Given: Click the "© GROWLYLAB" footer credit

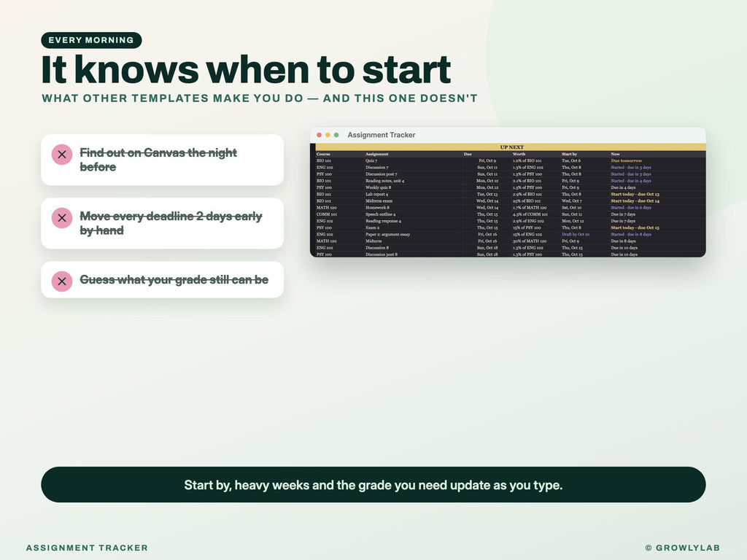Looking at the screenshot, I should coord(682,548).
